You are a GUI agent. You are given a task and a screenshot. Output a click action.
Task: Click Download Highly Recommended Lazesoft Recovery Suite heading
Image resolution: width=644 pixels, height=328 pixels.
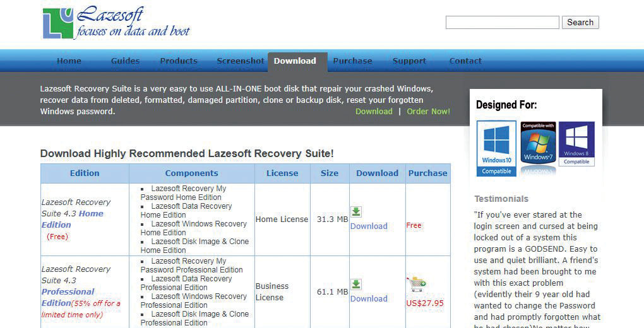coord(187,153)
